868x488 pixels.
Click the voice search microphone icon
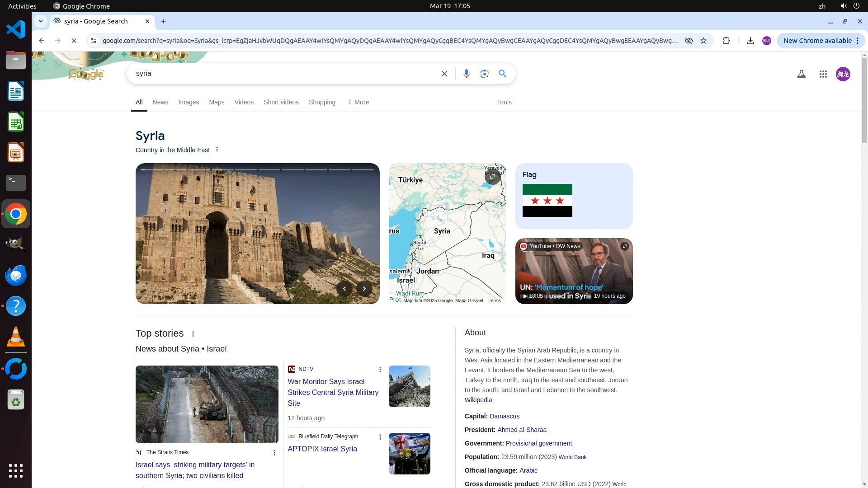[466, 74]
